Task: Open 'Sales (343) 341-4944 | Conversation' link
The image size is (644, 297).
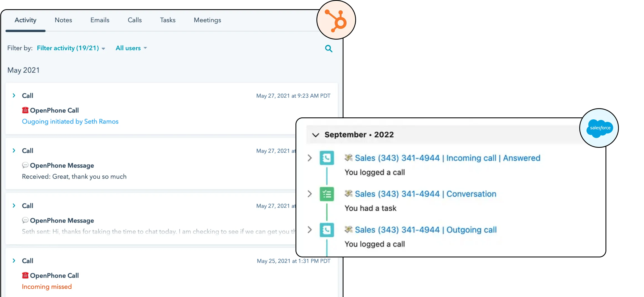Action: (426, 194)
